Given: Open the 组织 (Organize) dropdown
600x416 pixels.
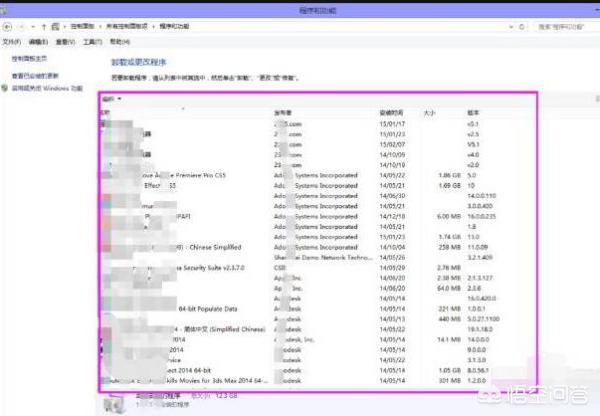Looking at the screenshot, I should click(110, 99).
